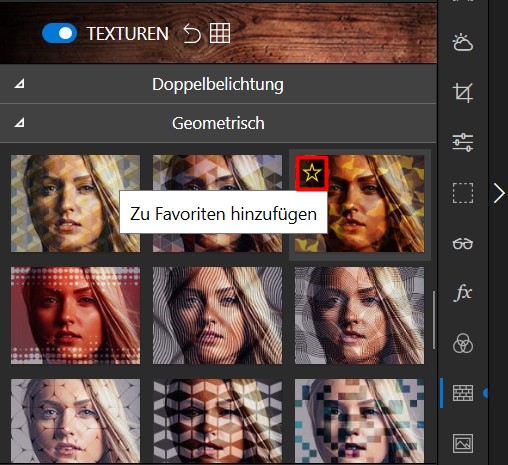
Task: Expand the Doppelbelichtung section triangle
Action: point(19,84)
